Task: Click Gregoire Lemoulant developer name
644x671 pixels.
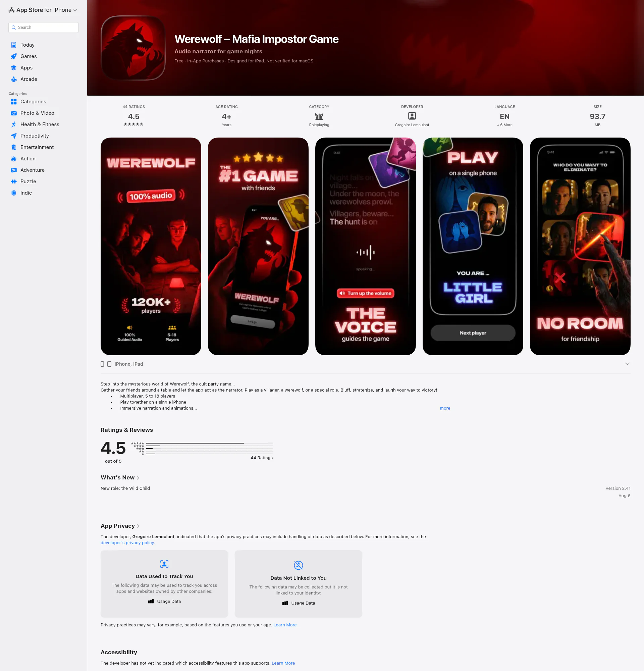Action: point(412,125)
